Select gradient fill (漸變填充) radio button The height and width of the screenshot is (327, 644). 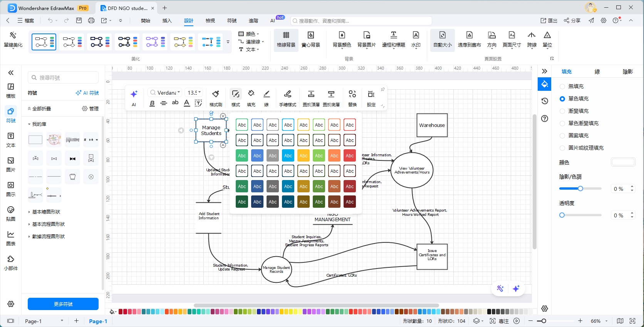point(562,111)
